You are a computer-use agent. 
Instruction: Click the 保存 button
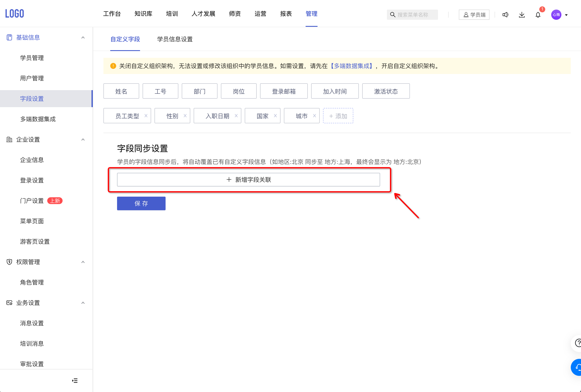tap(141, 203)
